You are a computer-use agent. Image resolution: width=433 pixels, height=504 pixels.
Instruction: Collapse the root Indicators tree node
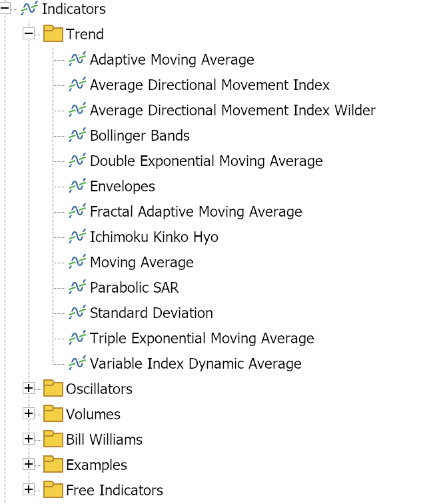(5, 9)
